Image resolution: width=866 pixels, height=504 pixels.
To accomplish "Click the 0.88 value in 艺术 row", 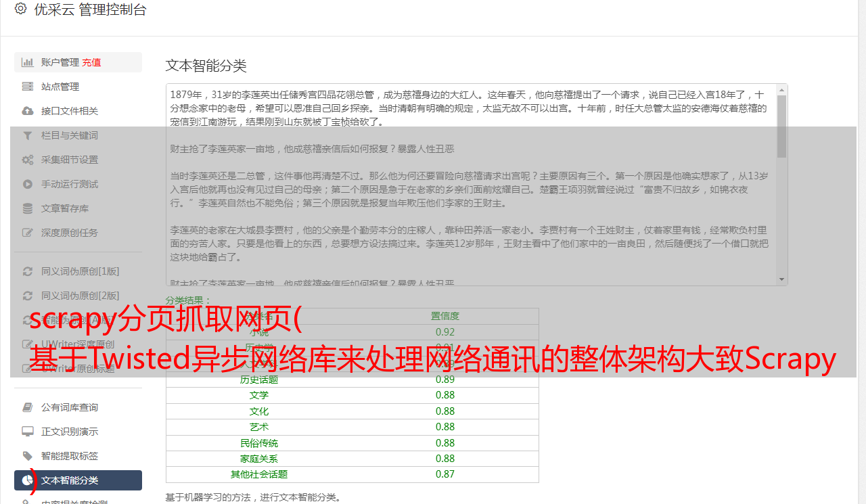I will (445, 427).
